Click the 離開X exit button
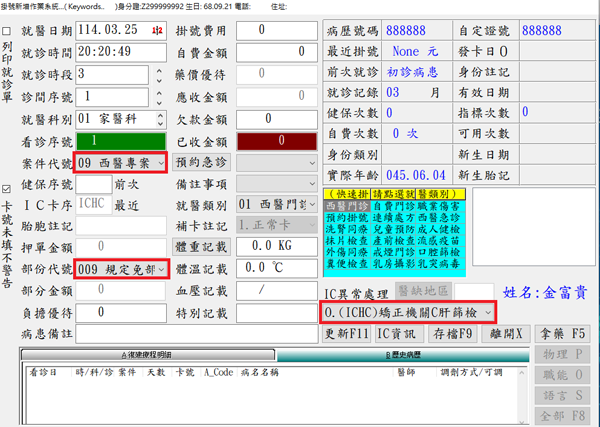The image size is (600, 427). point(505,333)
